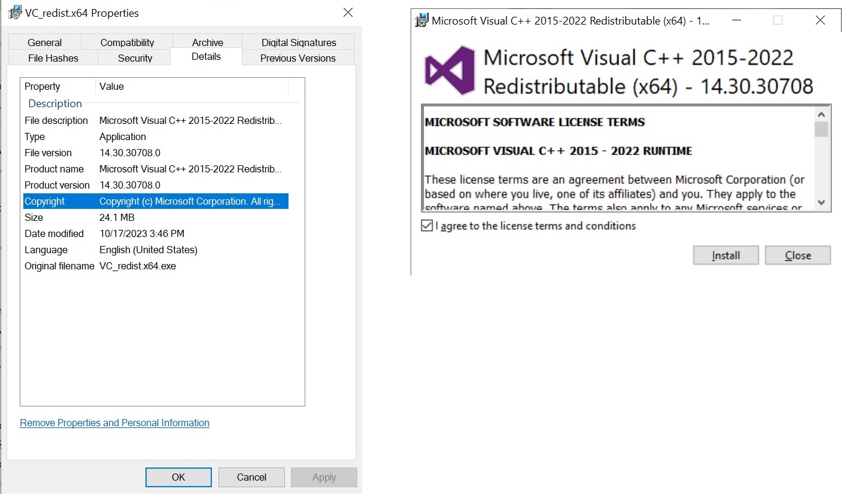Viewport: 844px width, 504px height.
Task: Click the Install button
Action: [725, 256]
